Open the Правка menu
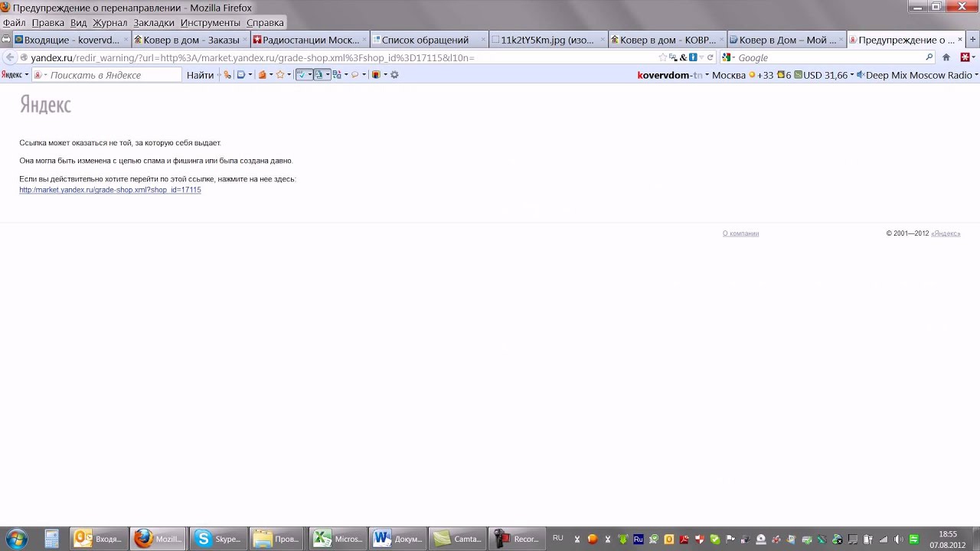The image size is (980, 551). 47,23
